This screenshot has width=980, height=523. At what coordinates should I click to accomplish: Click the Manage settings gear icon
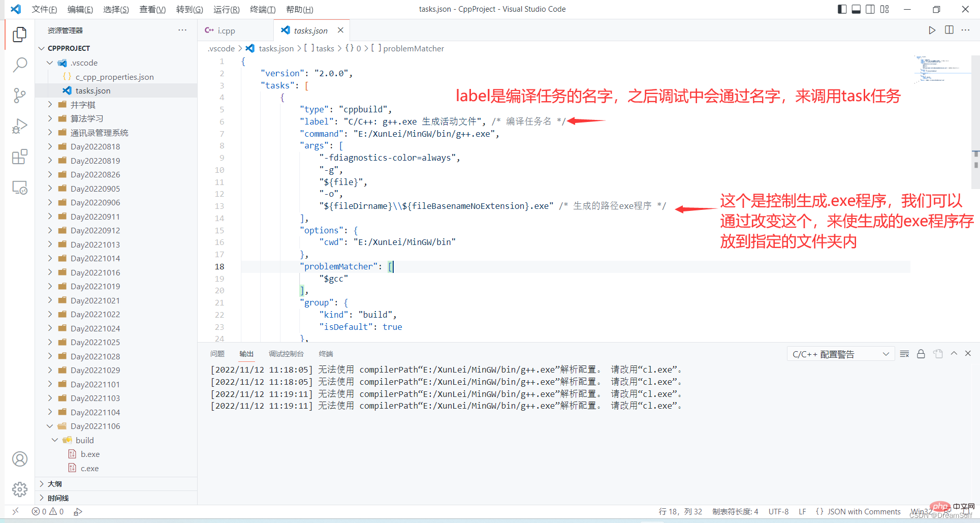[x=19, y=489]
